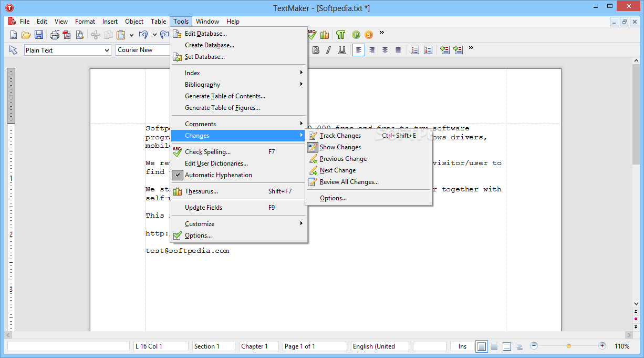Toggle Show Changes in submenu
The image size is (644, 358).
click(369, 147)
